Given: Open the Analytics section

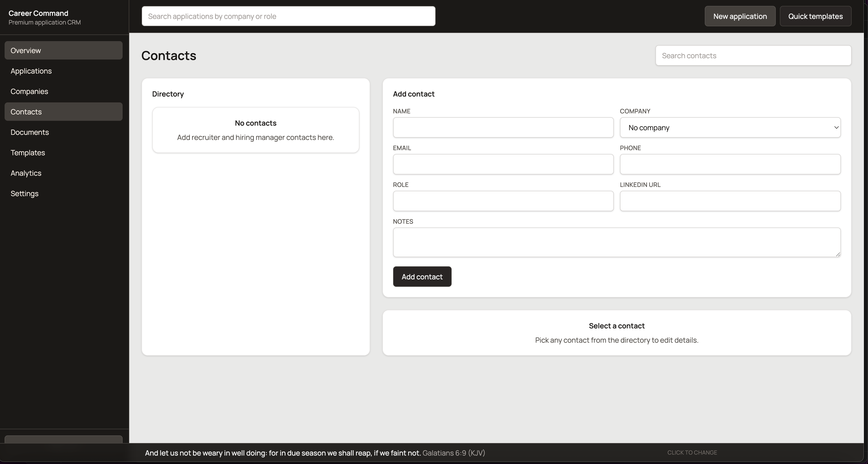Looking at the screenshot, I should click(x=63, y=173).
